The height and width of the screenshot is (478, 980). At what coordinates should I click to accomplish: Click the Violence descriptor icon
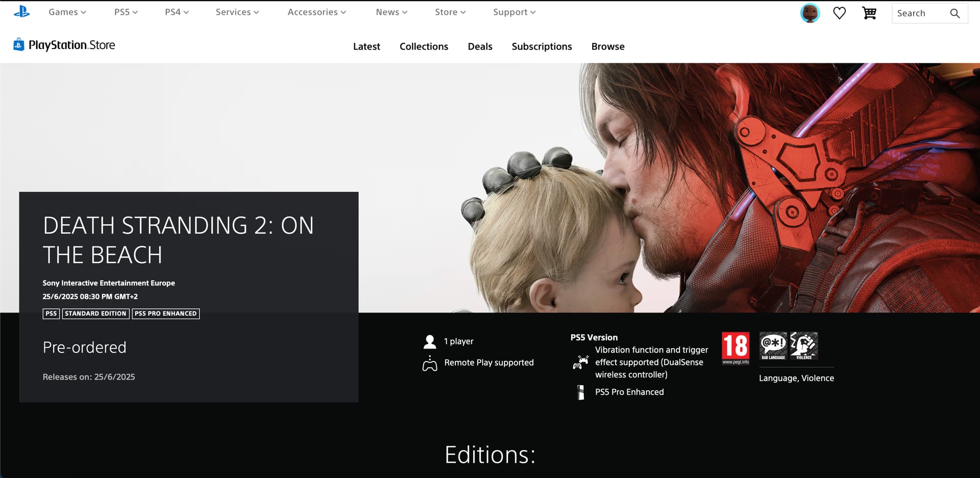point(804,346)
